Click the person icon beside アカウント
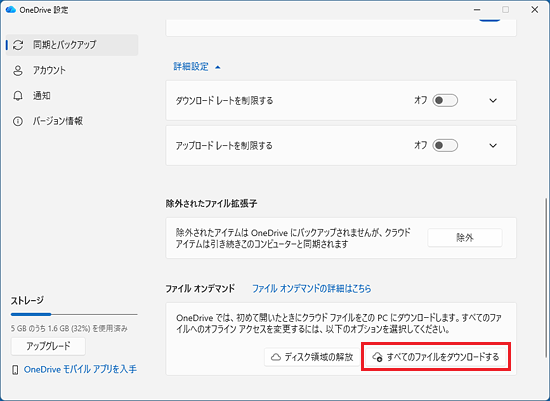Image resolution: width=550 pixels, height=401 pixels. pos(18,70)
